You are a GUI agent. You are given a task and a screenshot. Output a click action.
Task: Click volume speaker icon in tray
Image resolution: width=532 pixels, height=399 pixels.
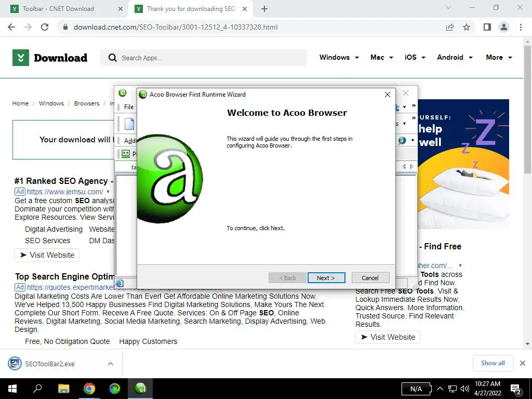tap(465, 389)
